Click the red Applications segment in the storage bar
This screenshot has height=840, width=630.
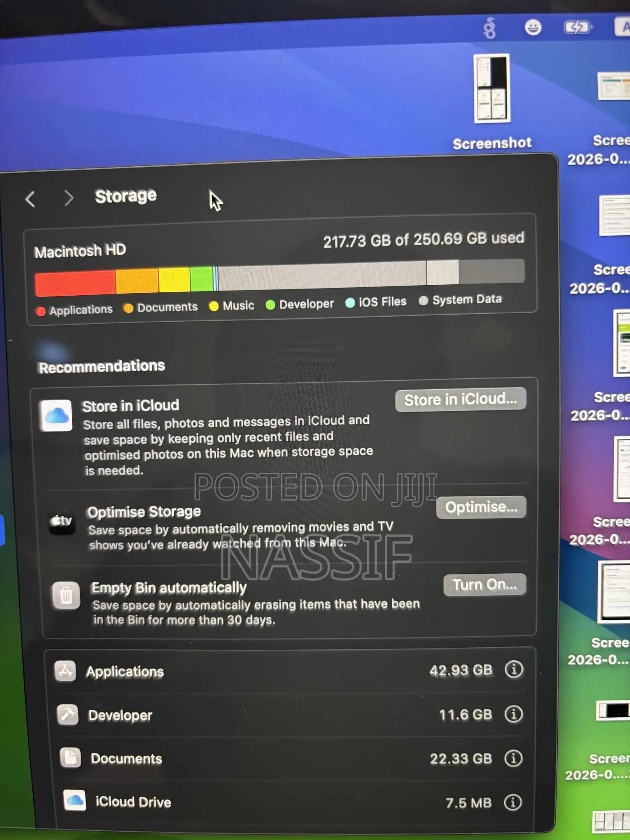(x=75, y=283)
